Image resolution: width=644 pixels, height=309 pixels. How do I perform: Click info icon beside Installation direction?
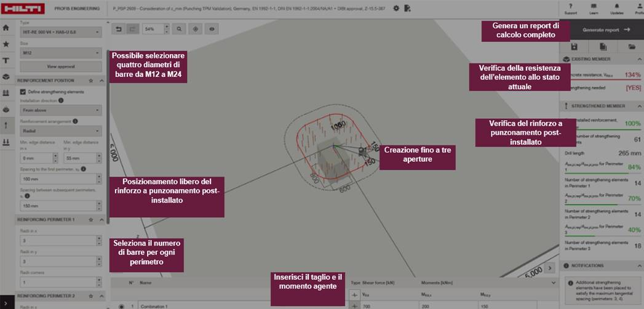[61, 100]
